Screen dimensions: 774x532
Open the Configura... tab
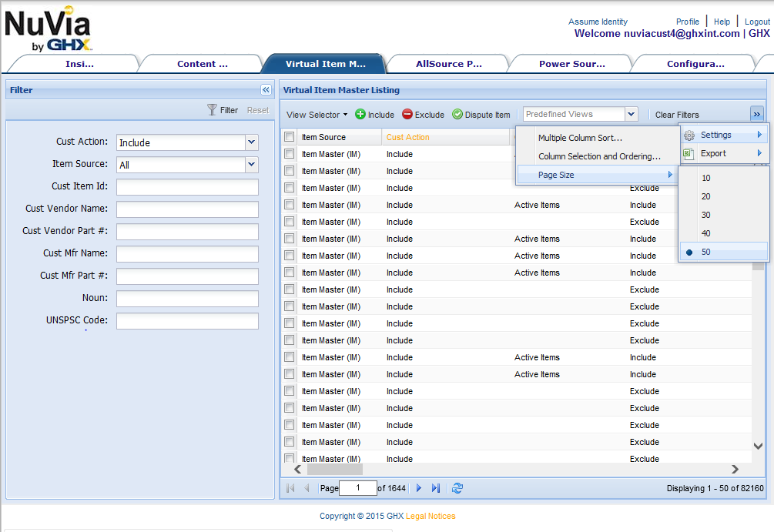(695, 64)
